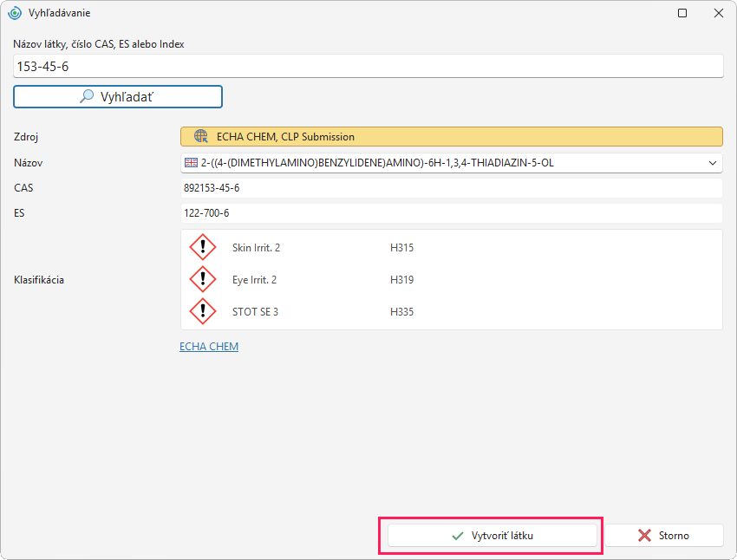
Task: Click the globe icon beside ECHA CHEM source
Action: coord(201,136)
